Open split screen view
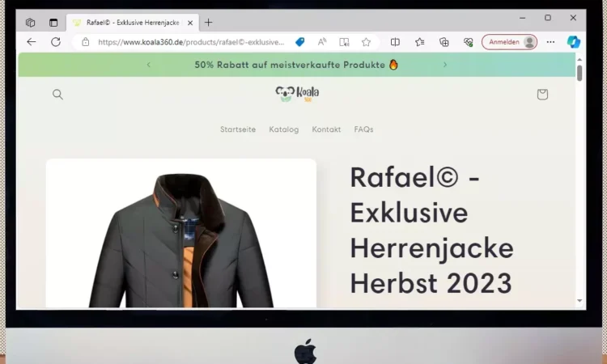The height and width of the screenshot is (364, 607). pos(395,42)
